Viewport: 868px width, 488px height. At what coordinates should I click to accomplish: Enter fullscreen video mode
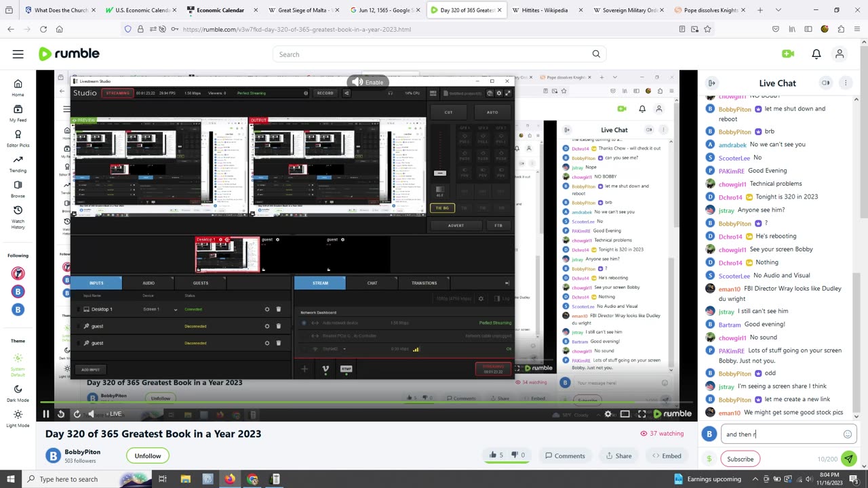click(642, 413)
